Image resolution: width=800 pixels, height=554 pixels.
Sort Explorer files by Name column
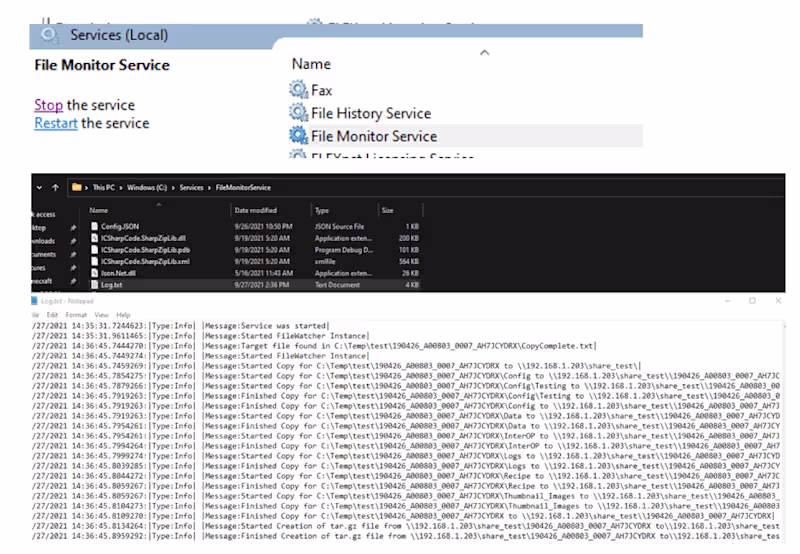pos(98,211)
